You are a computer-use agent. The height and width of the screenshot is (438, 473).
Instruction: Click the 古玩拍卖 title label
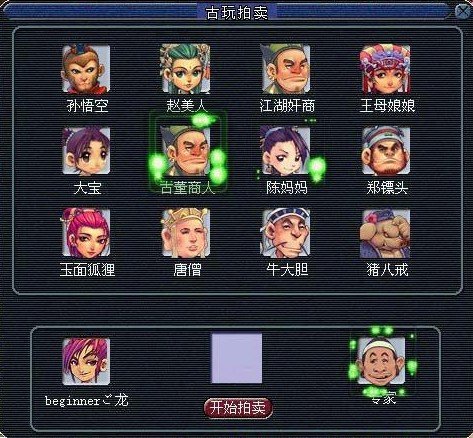coord(237,13)
